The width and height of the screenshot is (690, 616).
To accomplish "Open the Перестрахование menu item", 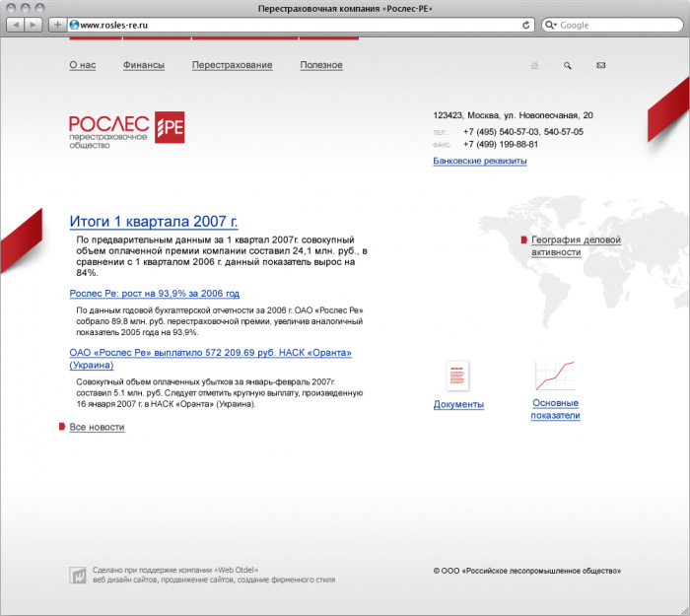I will 232,65.
